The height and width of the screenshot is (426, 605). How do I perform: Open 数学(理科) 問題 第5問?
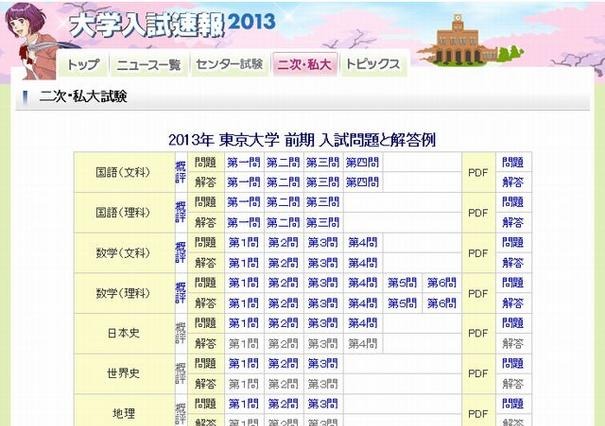tap(402, 283)
